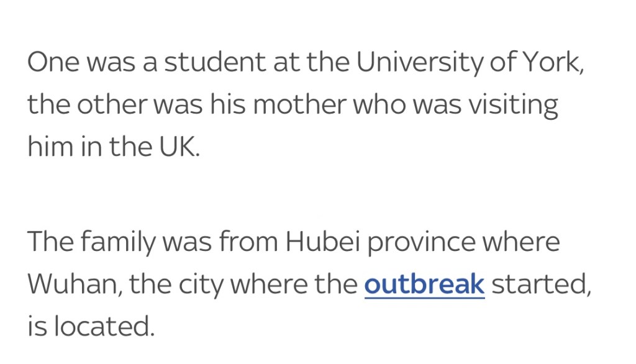Click the word "located." in the last line
The width and height of the screenshot is (636, 364).
pyautogui.click(x=104, y=327)
